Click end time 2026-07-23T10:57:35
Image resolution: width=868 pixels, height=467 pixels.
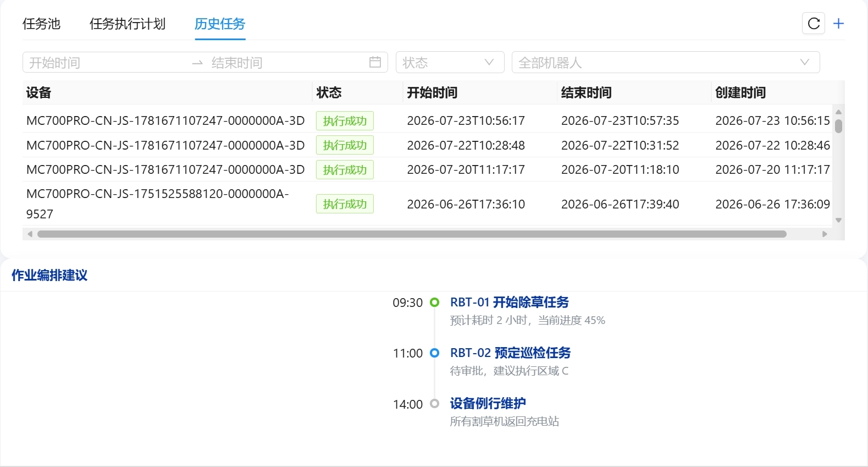(620, 120)
